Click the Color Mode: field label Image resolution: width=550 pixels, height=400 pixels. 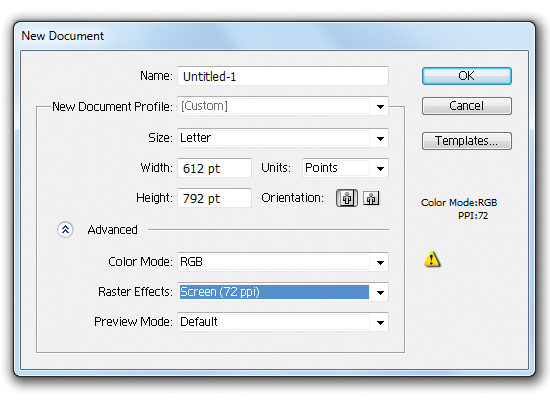click(x=140, y=262)
